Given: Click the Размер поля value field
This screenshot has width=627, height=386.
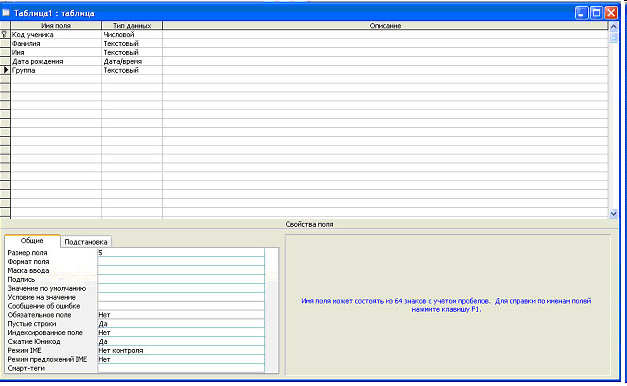Looking at the screenshot, I should [181, 252].
